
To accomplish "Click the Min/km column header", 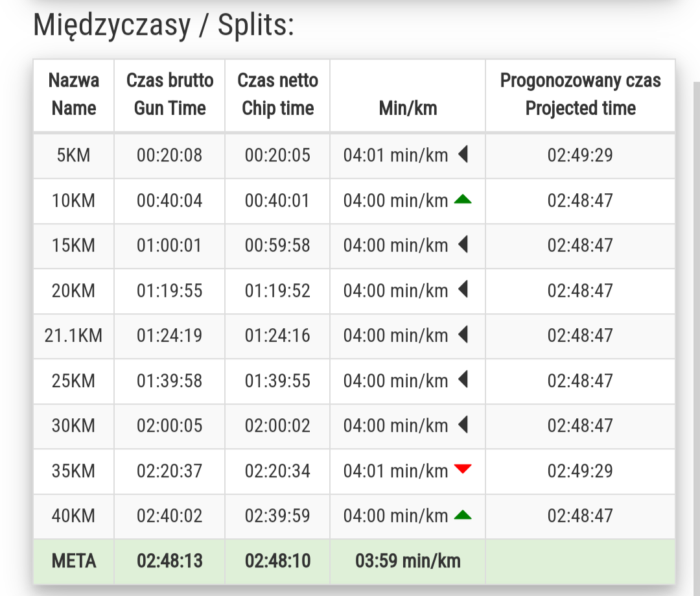I will pos(408,108).
